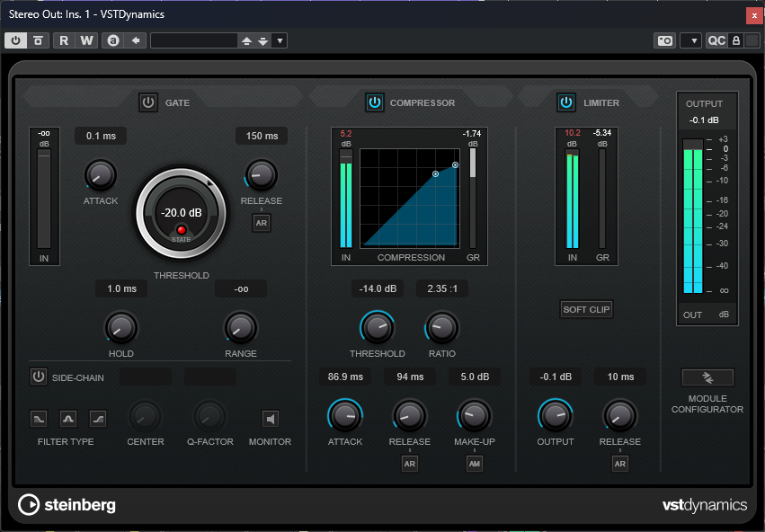Select the high-pass filter type icon
The height and width of the screenshot is (532, 765).
[98, 419]
